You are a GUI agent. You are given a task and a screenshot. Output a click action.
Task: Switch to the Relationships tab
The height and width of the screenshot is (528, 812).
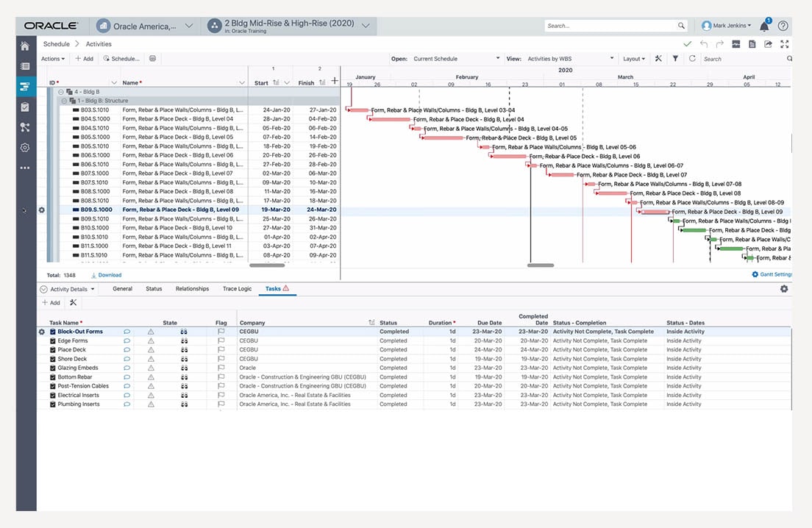tap(192, 289)
